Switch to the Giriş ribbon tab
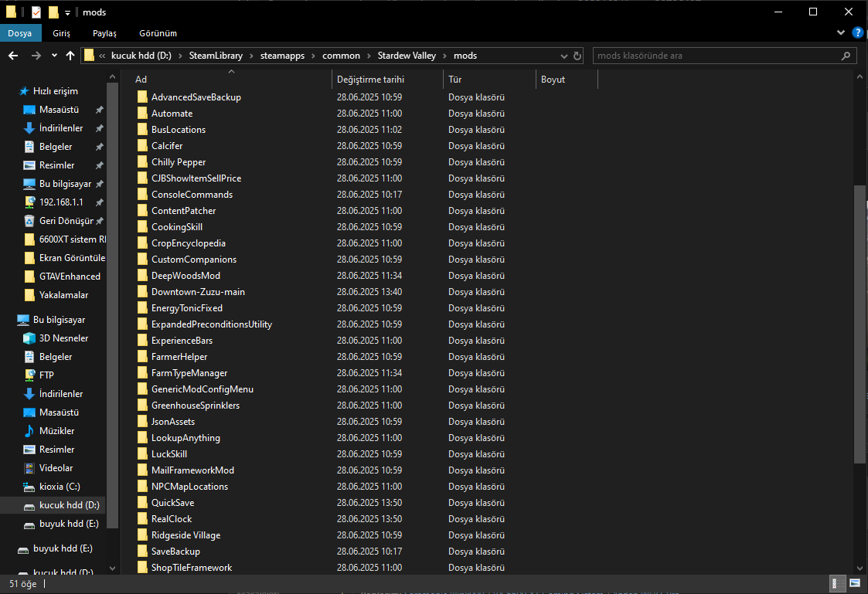 [x=61, y=33]
